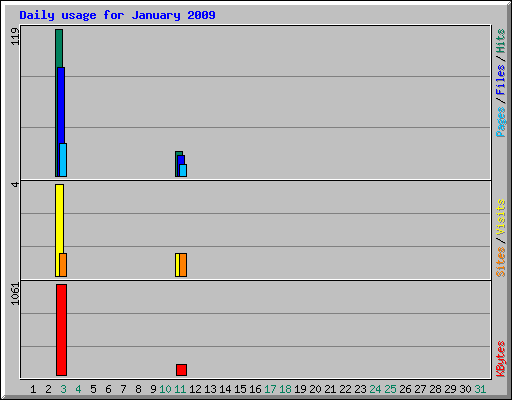
Task: Click the 'Visits' legend label
Action: pyautogui.click(x=500, y=218)
